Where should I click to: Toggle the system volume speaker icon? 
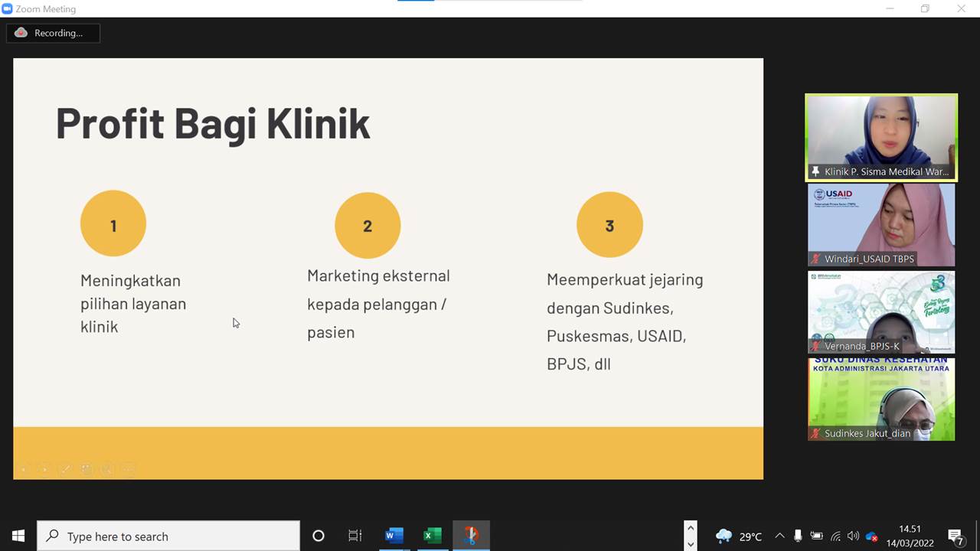pos(853,536)
